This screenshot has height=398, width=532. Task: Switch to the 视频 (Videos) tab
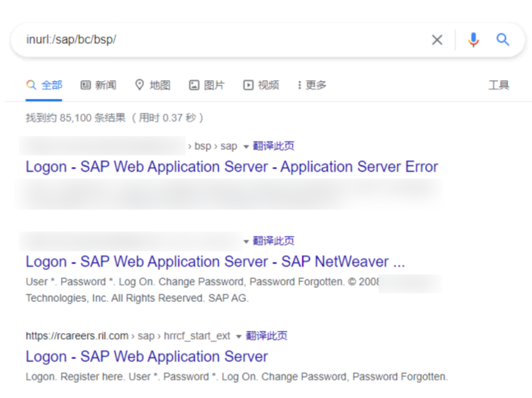262,85
